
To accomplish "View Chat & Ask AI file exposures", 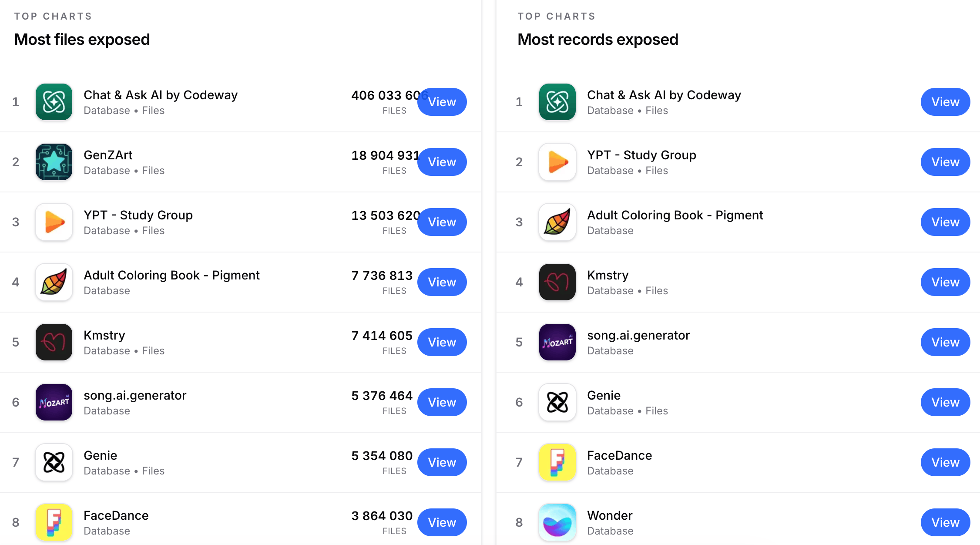I will pyautogui.click(x=442, y=102).
